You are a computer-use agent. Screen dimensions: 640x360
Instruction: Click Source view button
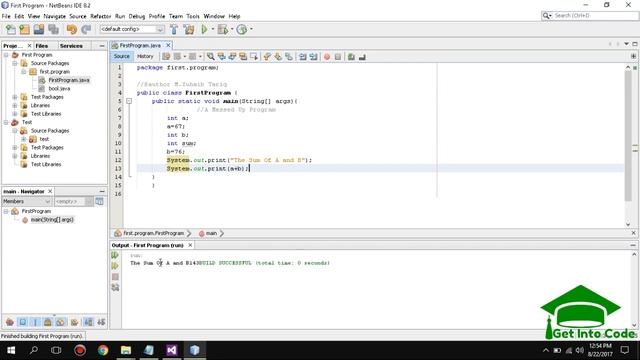pyautogui.click(x=121, y=56)
